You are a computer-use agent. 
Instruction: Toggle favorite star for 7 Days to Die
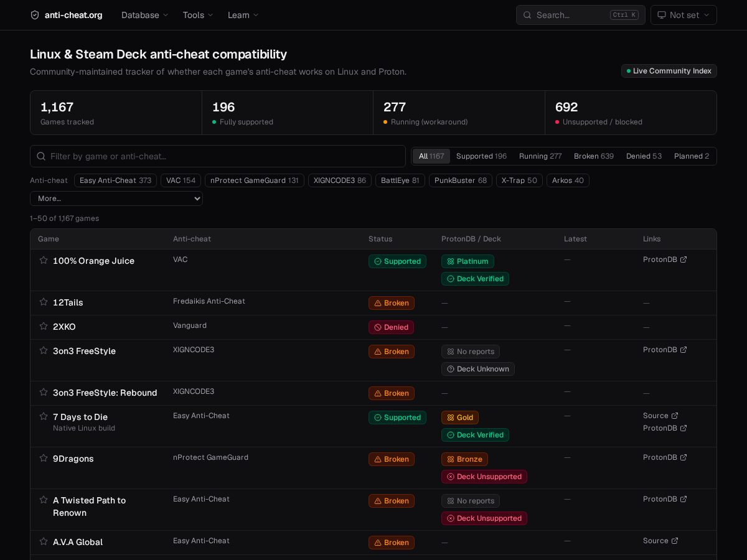click(x=44, y=416)
